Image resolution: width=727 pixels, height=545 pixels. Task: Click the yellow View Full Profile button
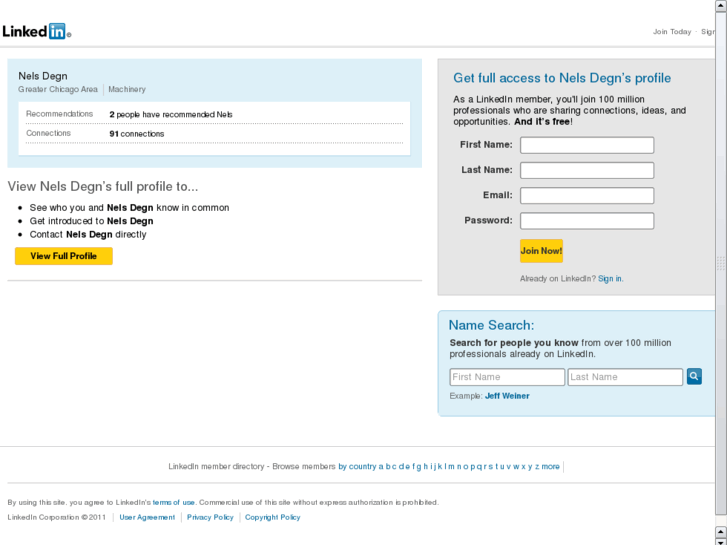pos(64,256)
